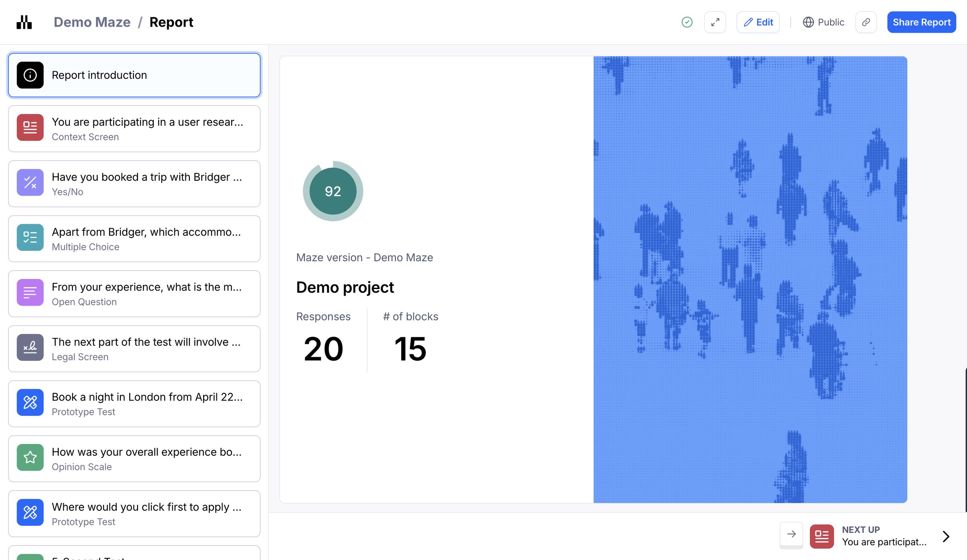Toggle the Public visibility setting
967x560 pixels.
(x=823, y=22)
